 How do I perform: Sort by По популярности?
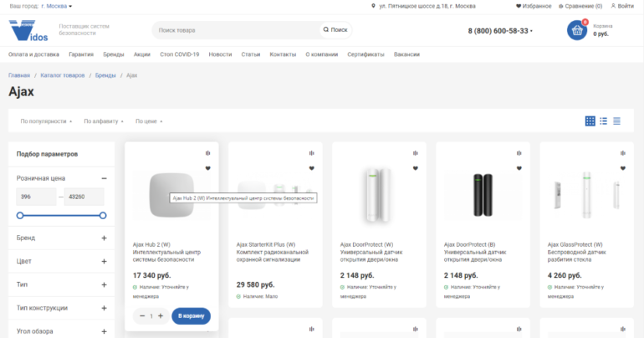pyautogui.click(x=46, y=121)
